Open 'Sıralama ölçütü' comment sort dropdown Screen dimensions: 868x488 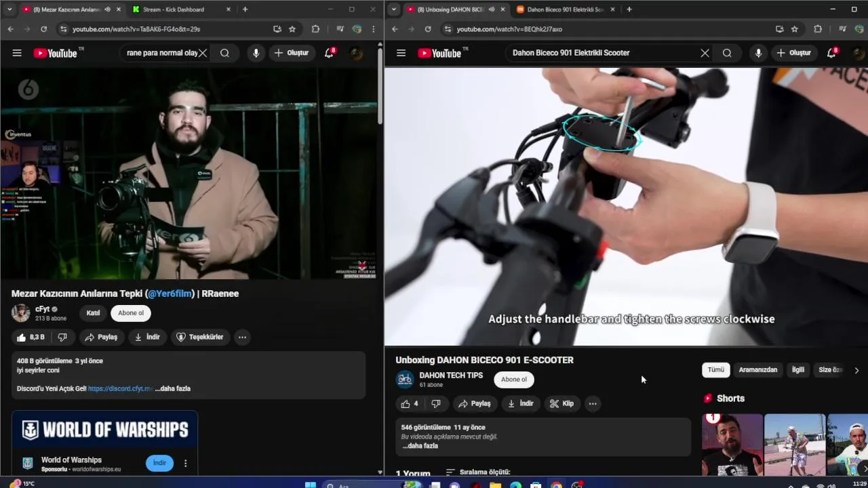pos(478,472)
